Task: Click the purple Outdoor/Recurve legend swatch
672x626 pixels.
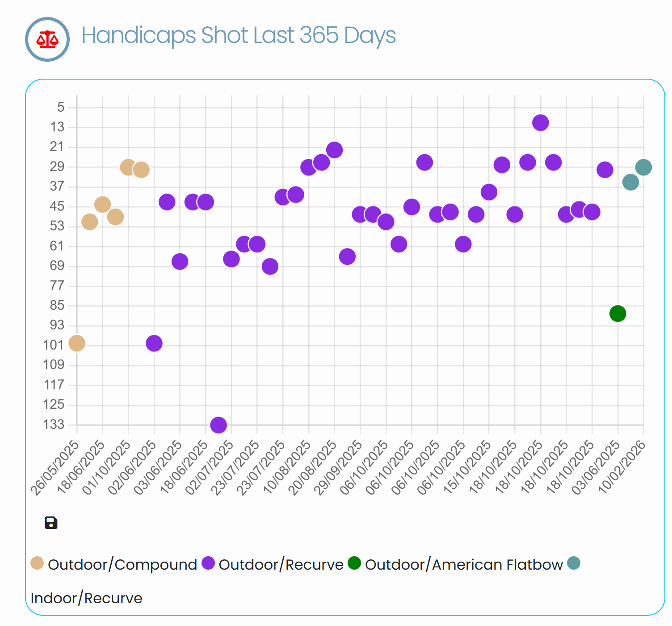Action: coord(208,563)
